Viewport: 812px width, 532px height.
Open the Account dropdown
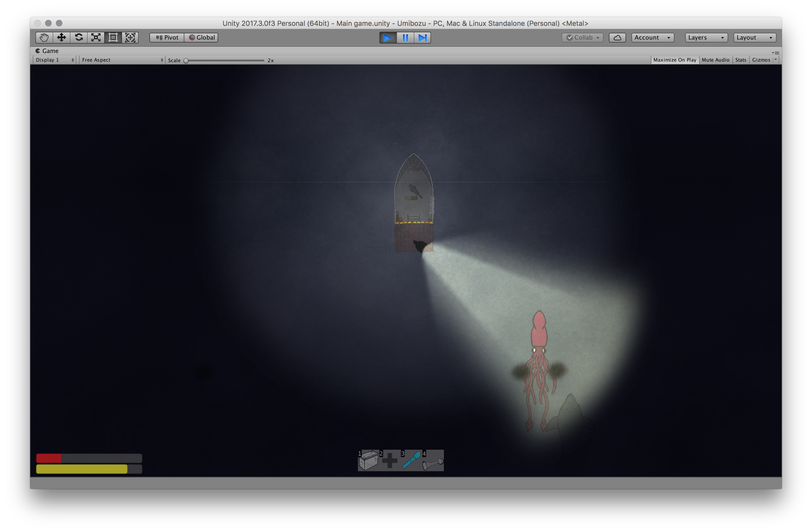click(652, 38)
